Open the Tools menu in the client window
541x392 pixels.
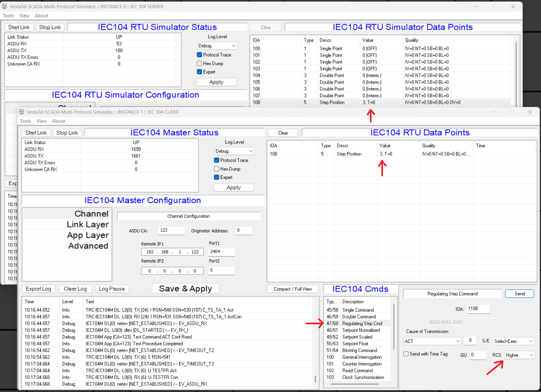coord(25,121)
